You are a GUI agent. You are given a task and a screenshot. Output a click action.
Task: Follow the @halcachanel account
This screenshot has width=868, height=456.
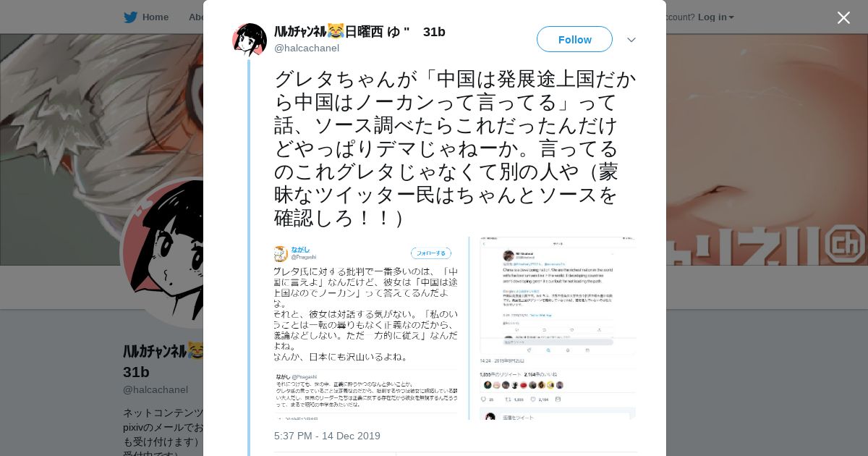pos(574,39)
